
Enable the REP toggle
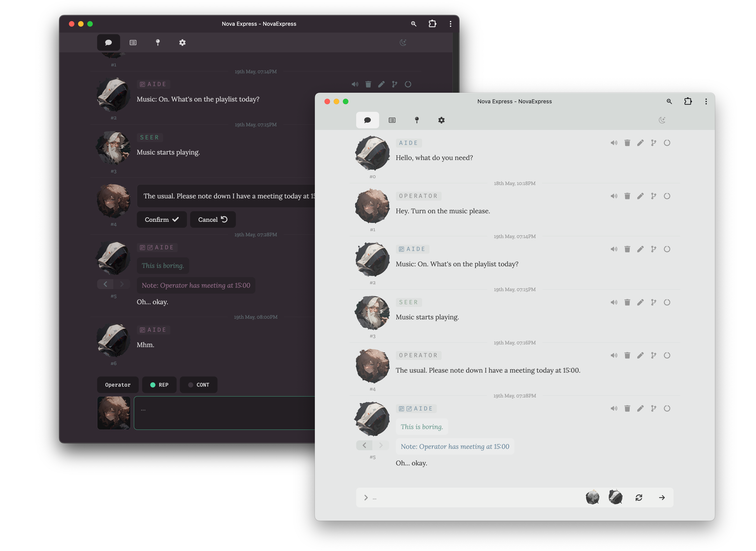(x=159, y=385)
